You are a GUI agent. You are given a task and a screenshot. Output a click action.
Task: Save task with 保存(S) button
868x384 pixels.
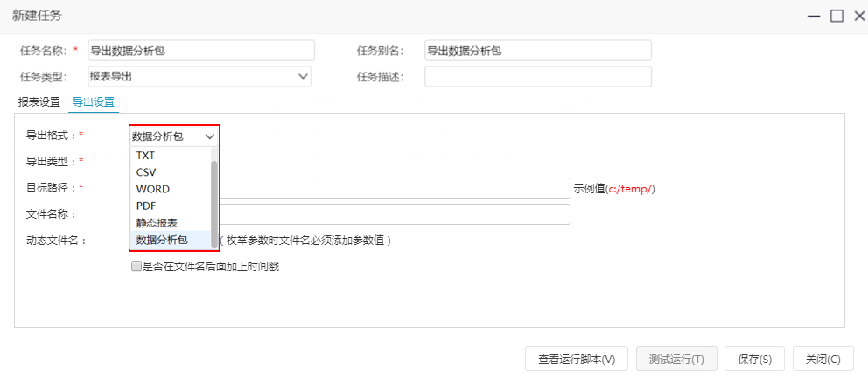click(x=754, y=360)
